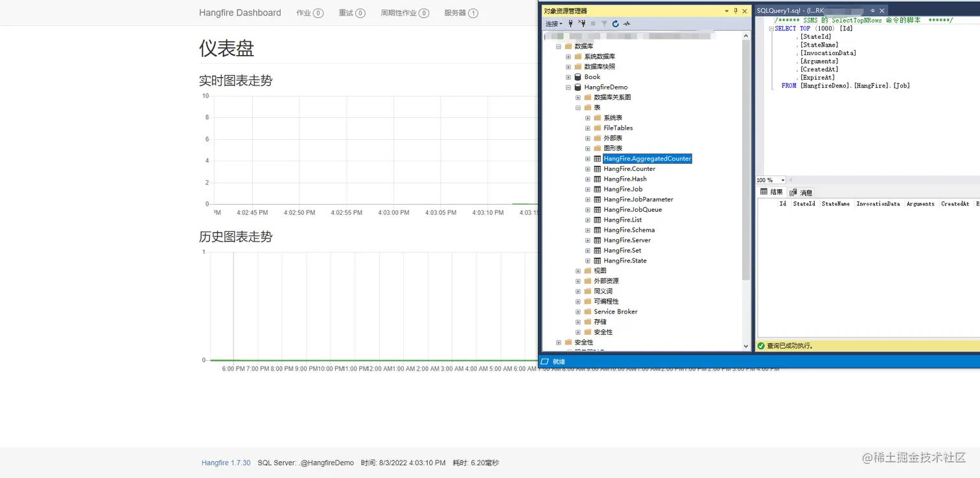Click the scroll-down arrow of Object Explorer

[746, 346]
